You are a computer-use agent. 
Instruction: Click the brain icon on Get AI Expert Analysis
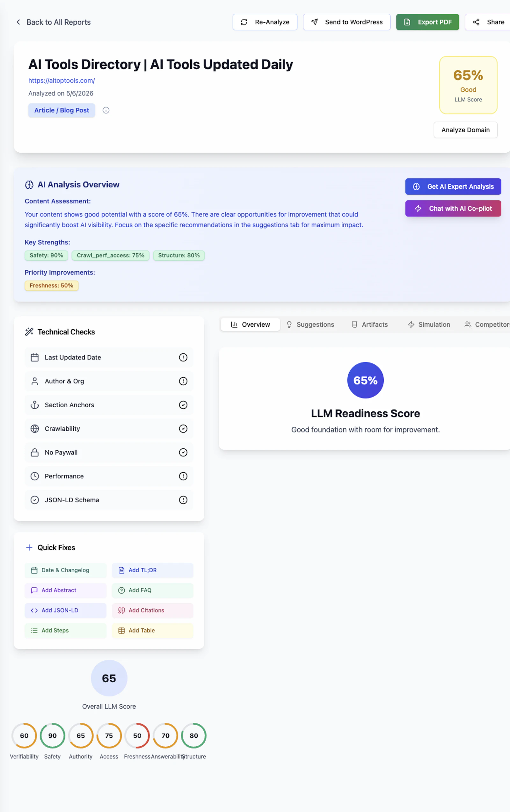[x=416, y=186]
